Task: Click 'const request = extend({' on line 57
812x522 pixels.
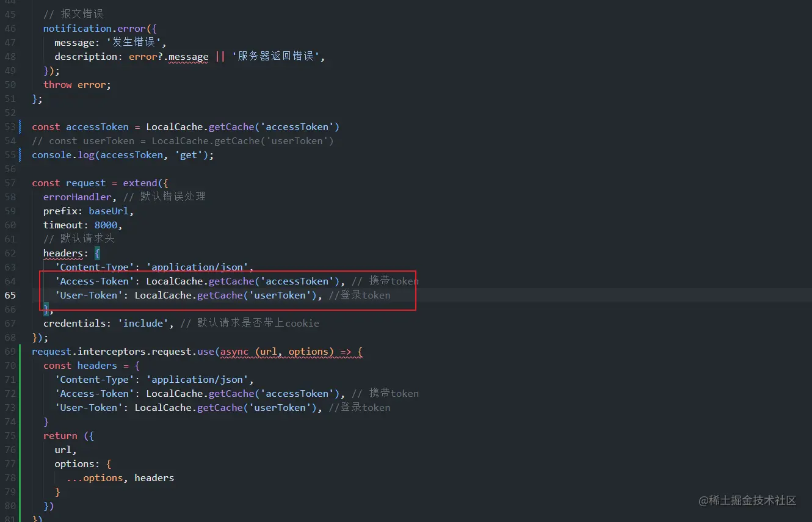Action: 100,183
